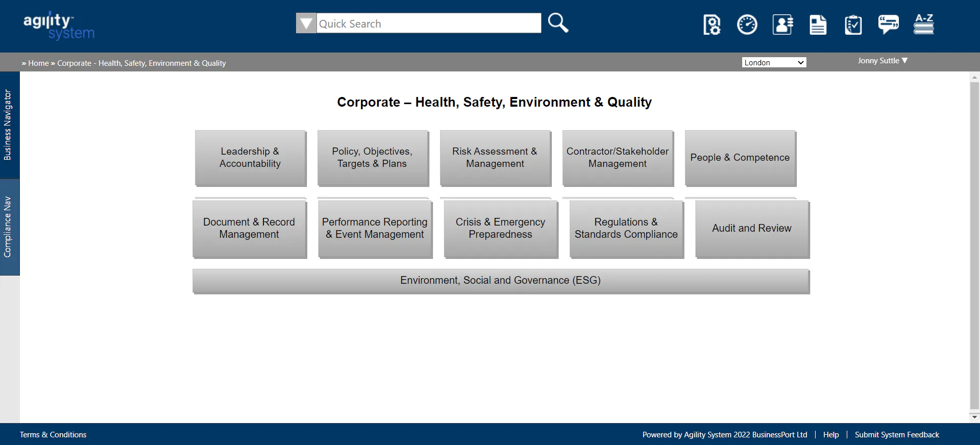Click into the Quick Search field
The height and width of the screenshot is (445, 980).
(x=429, y=23)
